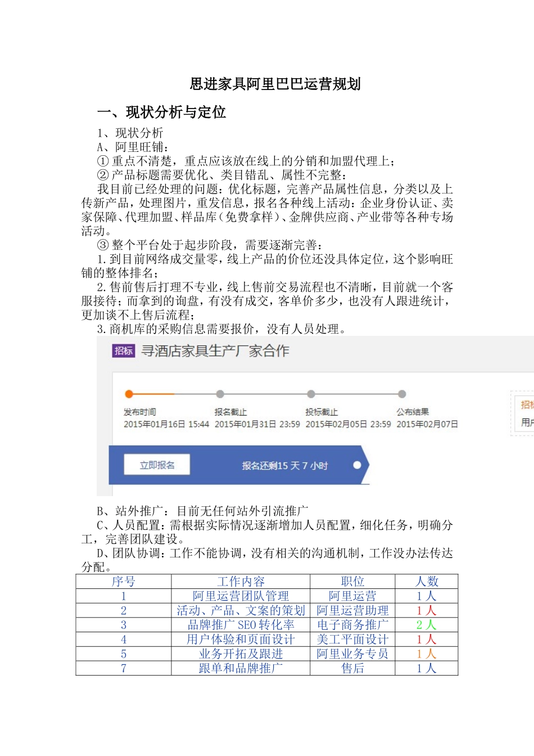Image resolution: width=534 pixels, height=756 pixels.
Task: Click the heading 寻酒店家具生产厂家合作
Action: [x=215, y=351]
